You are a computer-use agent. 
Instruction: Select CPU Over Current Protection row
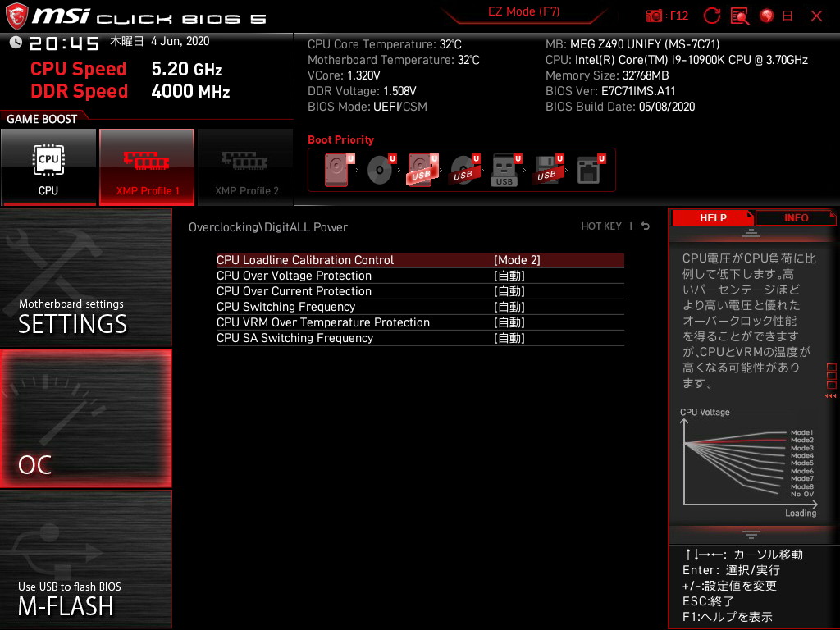click(x=420, y=291)
